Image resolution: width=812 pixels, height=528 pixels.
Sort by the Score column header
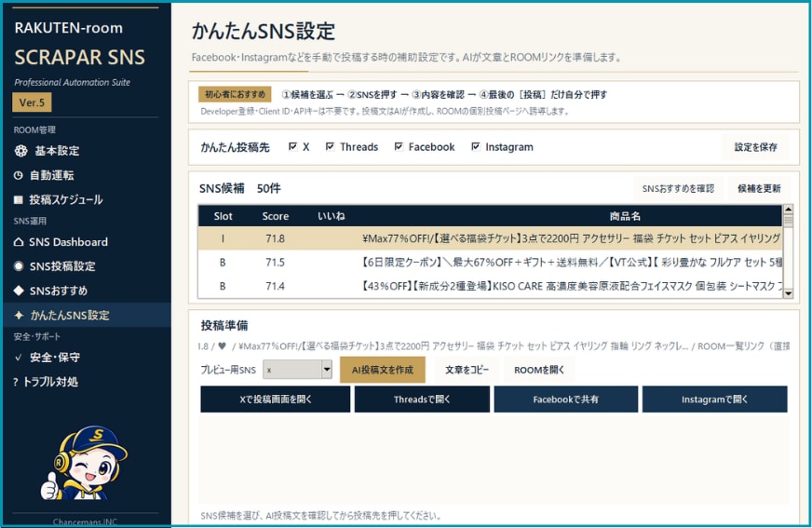[x=275, y=216]
